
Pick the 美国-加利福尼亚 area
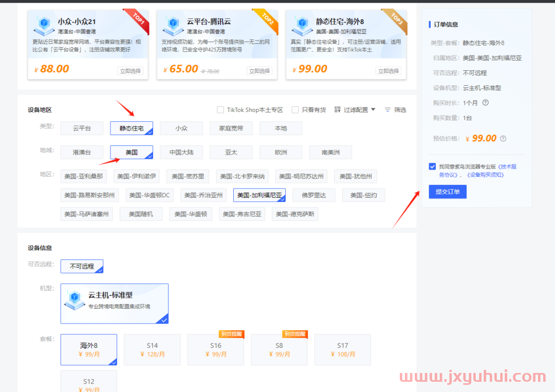coord(260,195)
